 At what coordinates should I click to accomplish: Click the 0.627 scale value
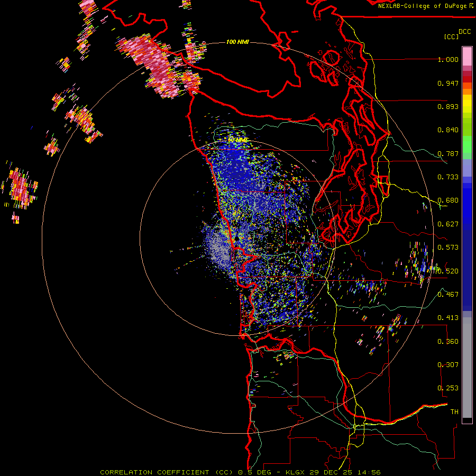pos(448,224)
